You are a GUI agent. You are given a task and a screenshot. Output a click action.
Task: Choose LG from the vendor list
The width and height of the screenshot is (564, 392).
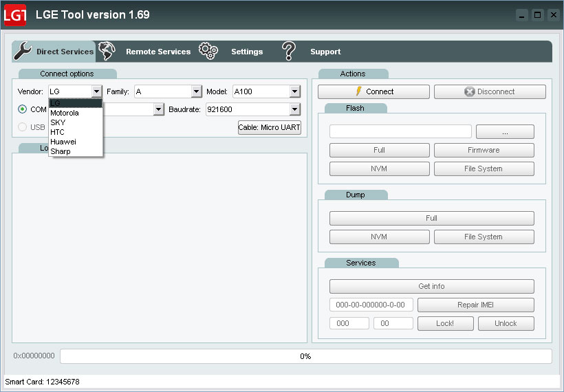tap(76, 103)
